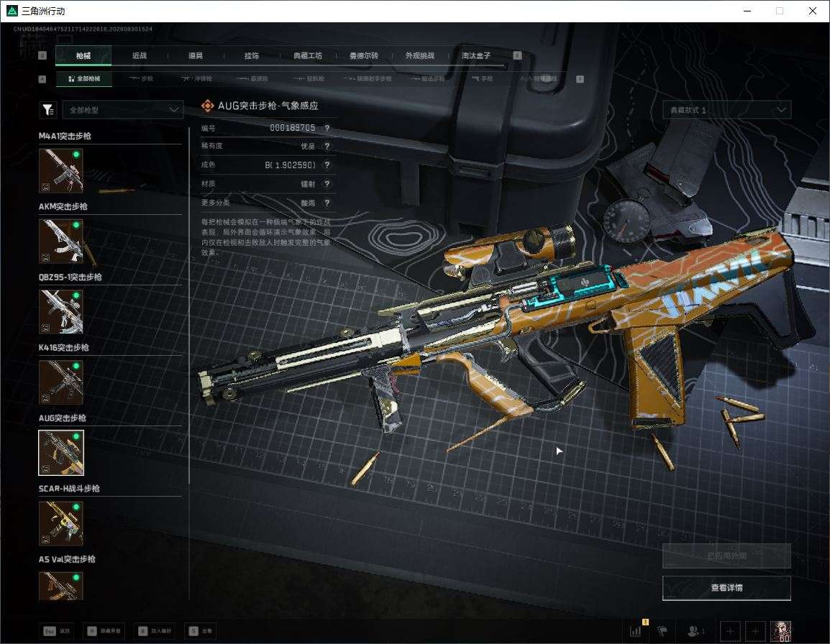Viewport: 830px width, 644px height.
Task: Select the QBZ95-1突击步枪 skin thumbnail
Action: 61,311
